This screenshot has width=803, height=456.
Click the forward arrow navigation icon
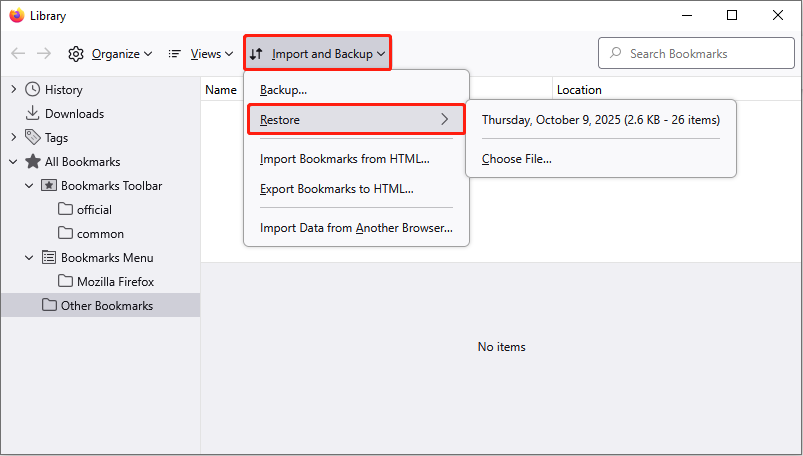pyautogui.click(x=44, y=53)
